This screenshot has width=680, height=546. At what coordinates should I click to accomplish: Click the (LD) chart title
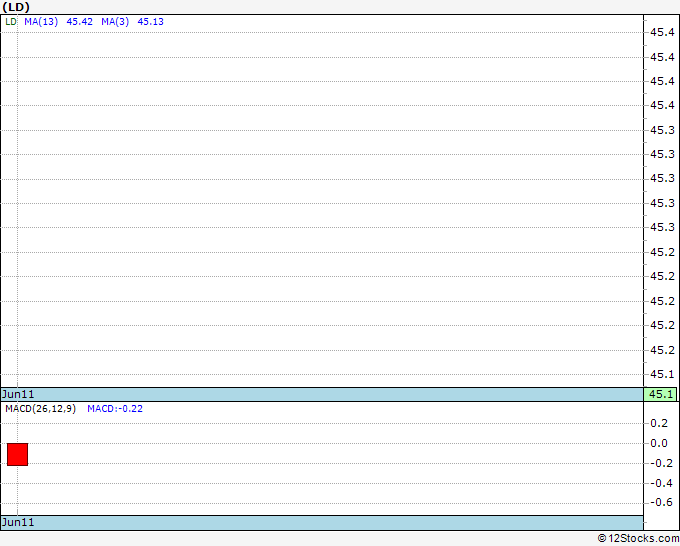(16, 7)
